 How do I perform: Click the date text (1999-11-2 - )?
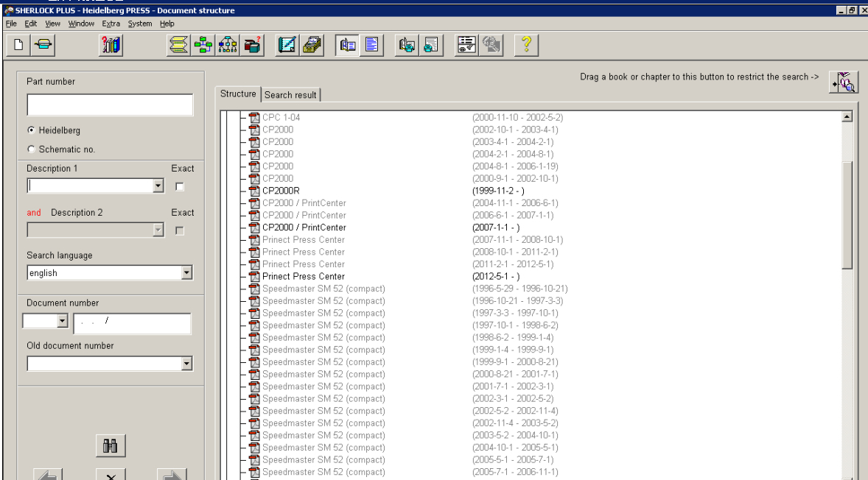point(498,191)
